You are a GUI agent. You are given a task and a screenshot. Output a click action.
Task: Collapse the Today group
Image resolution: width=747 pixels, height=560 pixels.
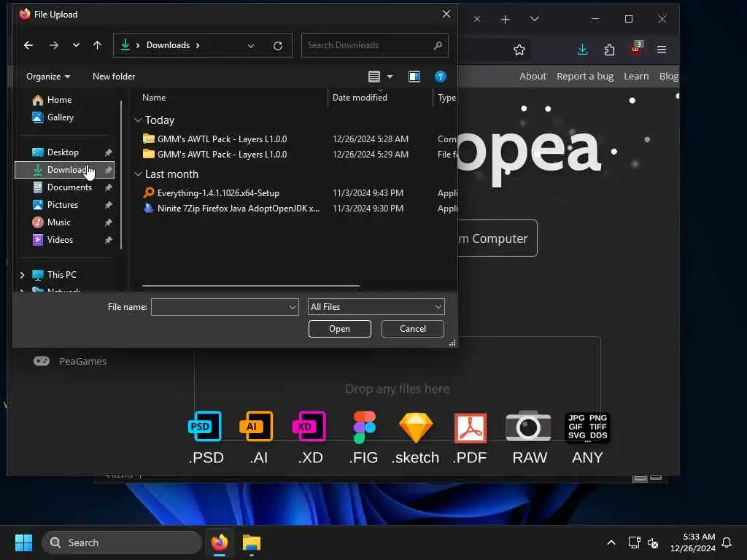pos(138,120)
